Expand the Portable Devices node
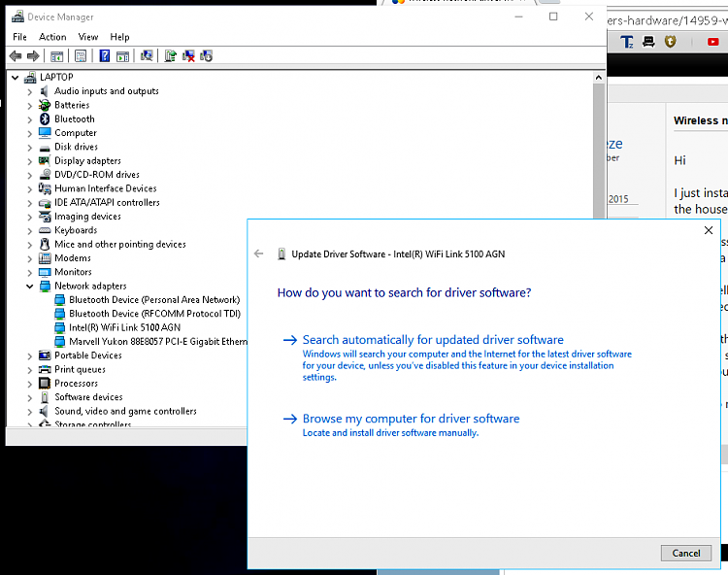Viewport: 728px width, 575px height. point(30,355)
